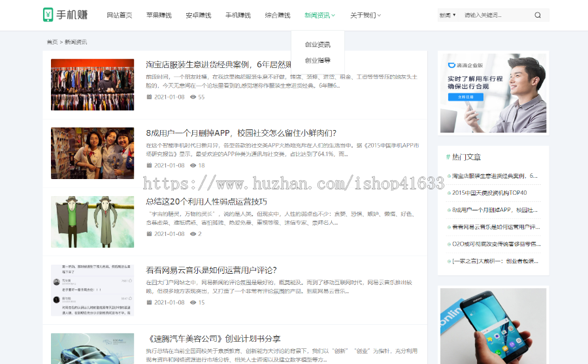Open hot article 淘宝店服装生意进货经典案例
This screenshot has width=588, height=364.
[495, 176]
